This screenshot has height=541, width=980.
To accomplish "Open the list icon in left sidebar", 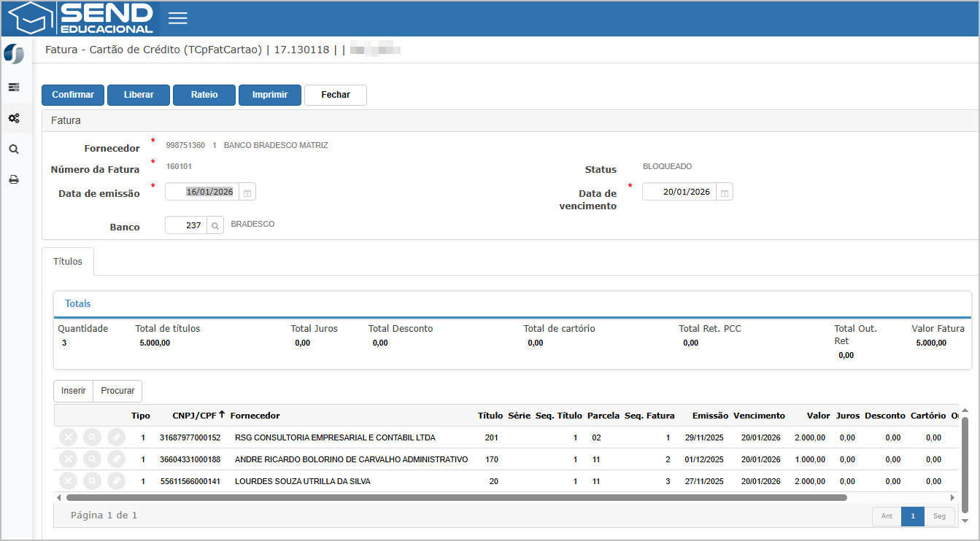I will click(14, 87).
